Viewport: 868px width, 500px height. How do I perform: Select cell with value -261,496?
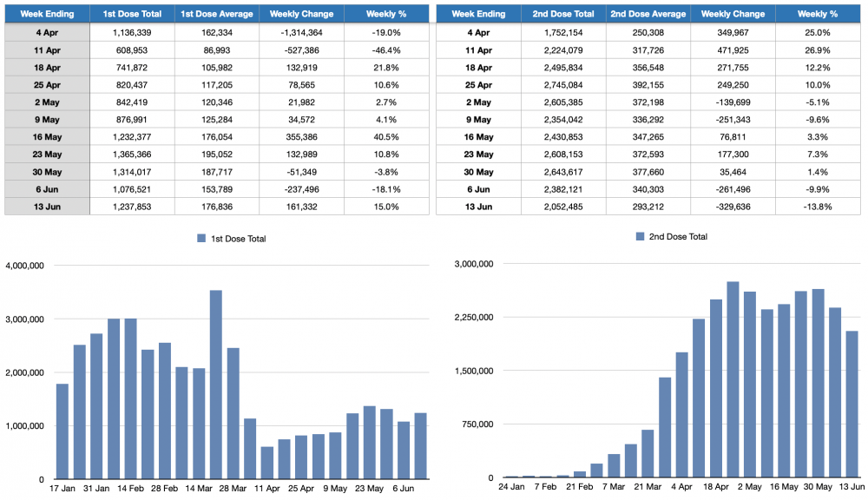coord(733,189)
